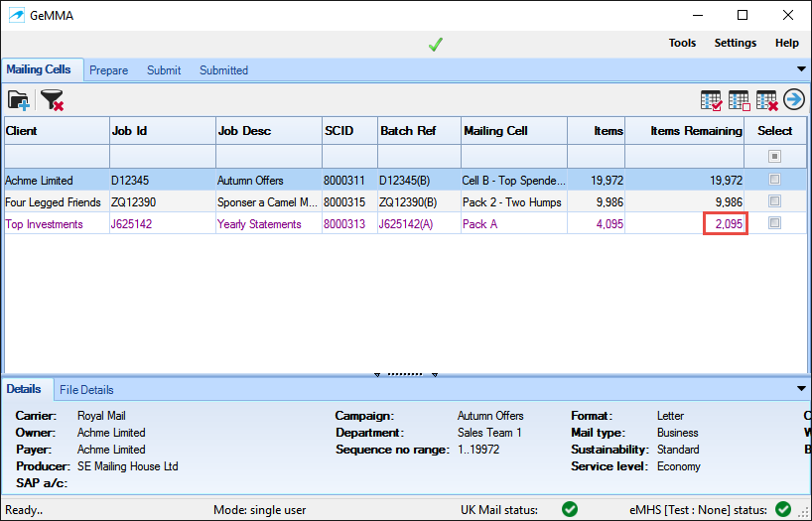Open the Help menu

pos(786,43)
